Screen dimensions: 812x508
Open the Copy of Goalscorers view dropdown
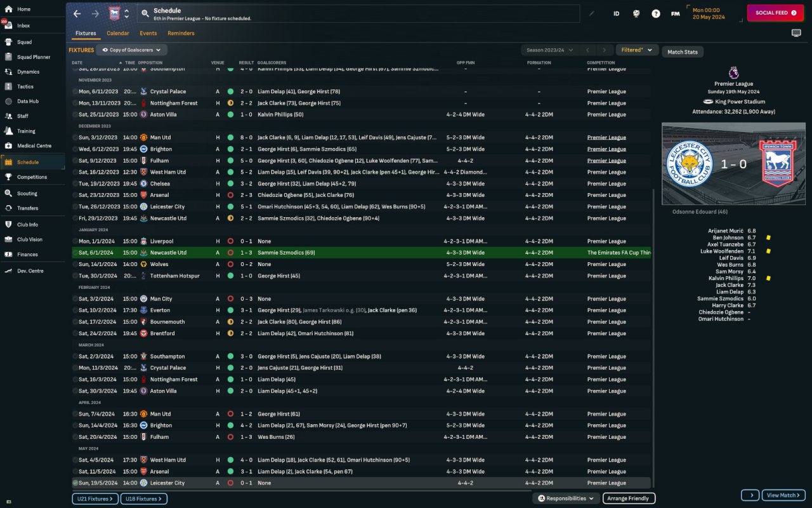click(132, 50)
